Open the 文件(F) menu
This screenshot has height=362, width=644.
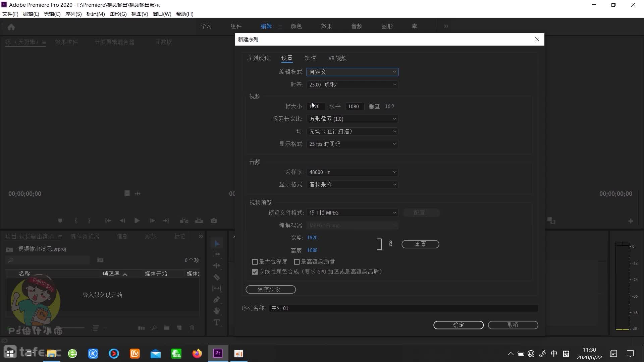[10, 14]
